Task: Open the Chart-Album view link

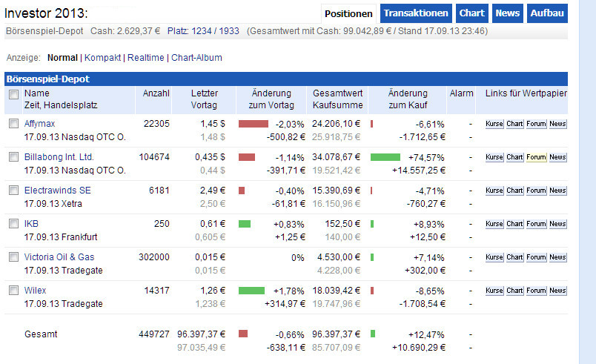Action: (x=196, y=58)
